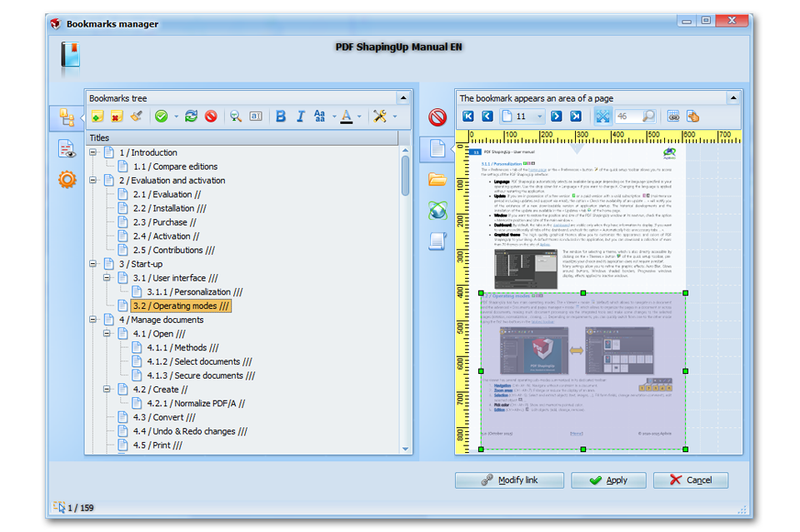
Task: Click the rename text-field icon
Action: coord(256,117)
